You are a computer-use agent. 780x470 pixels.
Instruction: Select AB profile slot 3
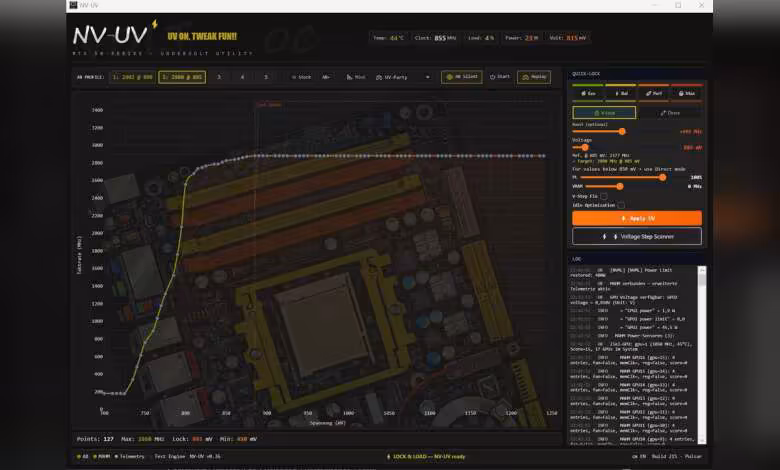pyautogui.click(x=219, y=76)
